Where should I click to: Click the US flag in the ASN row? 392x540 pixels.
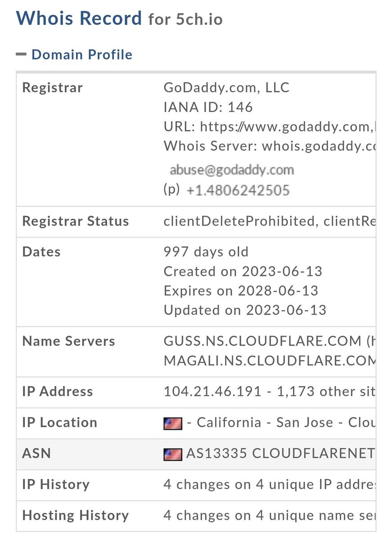pos(173,454)
